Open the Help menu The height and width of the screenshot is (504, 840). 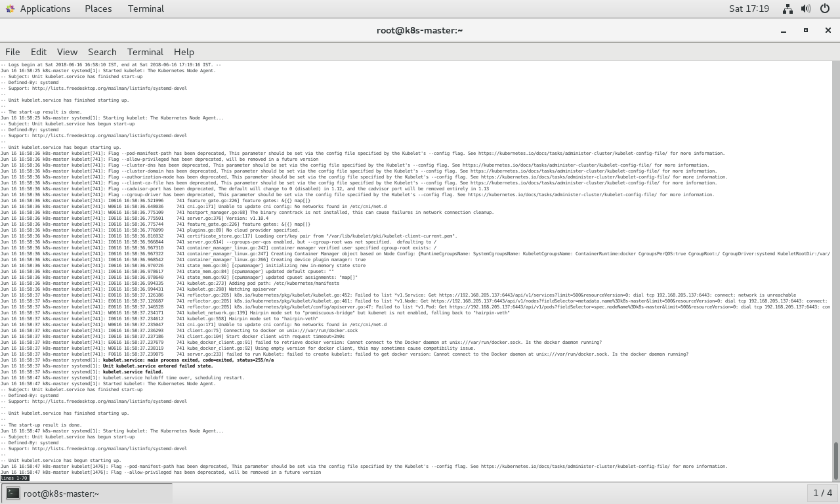point(184,52)
